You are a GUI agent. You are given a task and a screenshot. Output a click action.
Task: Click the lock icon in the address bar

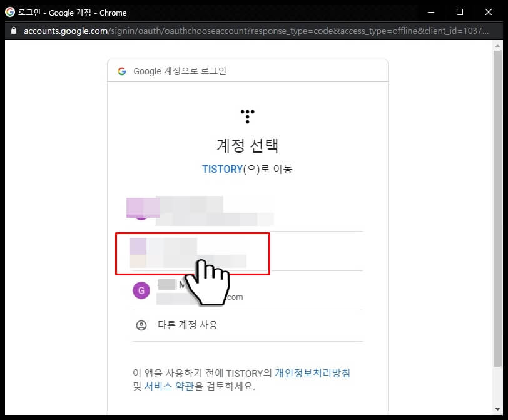[14, 31]
